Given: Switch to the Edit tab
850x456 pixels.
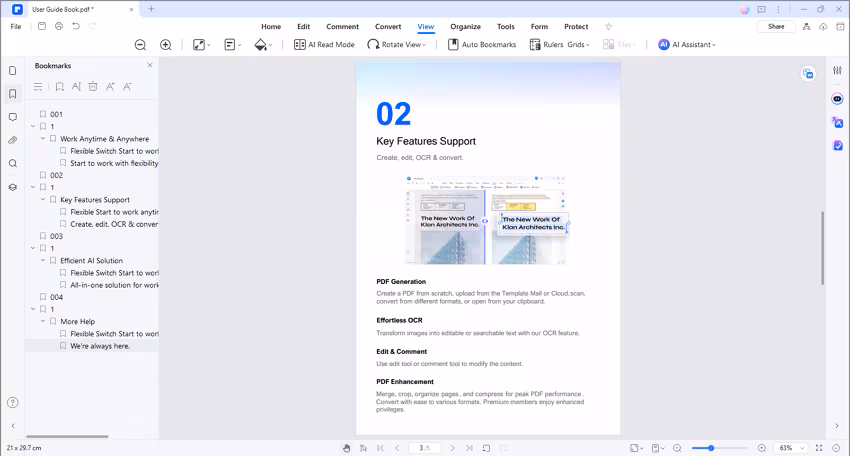Looking at the screenshot, I should tap(304, 27).
